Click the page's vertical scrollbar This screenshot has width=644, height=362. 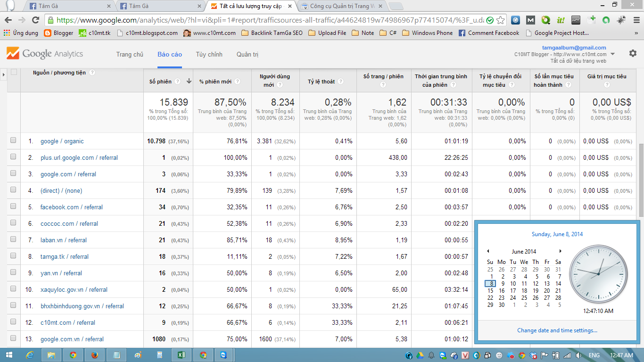pyautogui.click(x=641, y=179)
